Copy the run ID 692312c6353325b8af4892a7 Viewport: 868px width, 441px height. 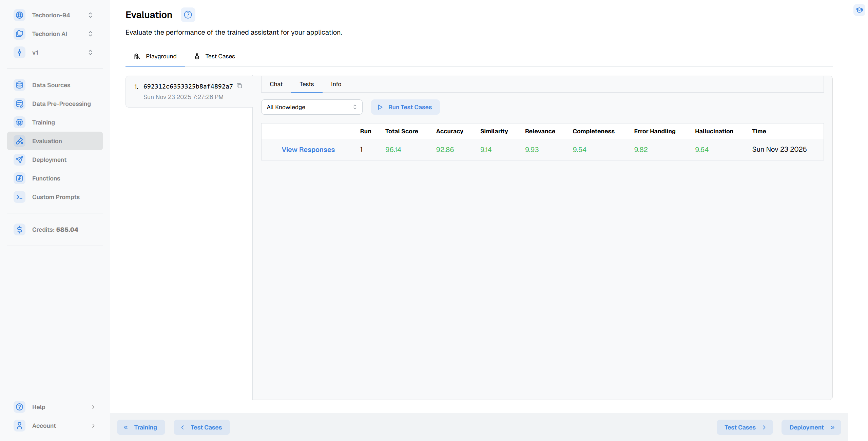(x=240, y=86)
